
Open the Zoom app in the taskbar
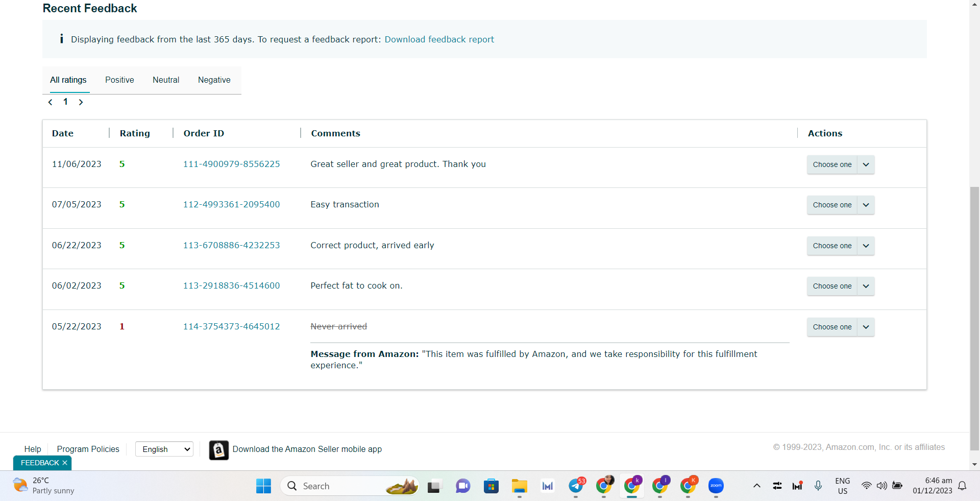click(x=716, y=486)
